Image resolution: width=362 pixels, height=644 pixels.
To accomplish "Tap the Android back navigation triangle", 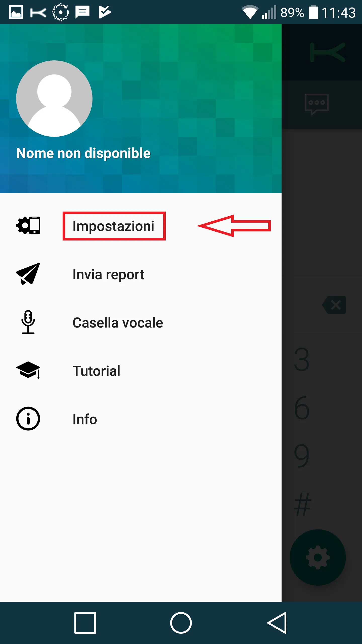I will pos(277,623).
